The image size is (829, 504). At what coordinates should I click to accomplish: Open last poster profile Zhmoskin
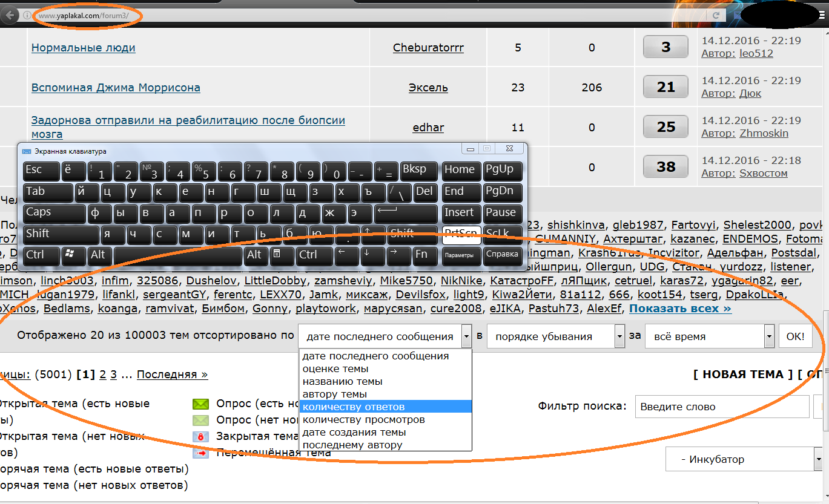tap(764, 133)
